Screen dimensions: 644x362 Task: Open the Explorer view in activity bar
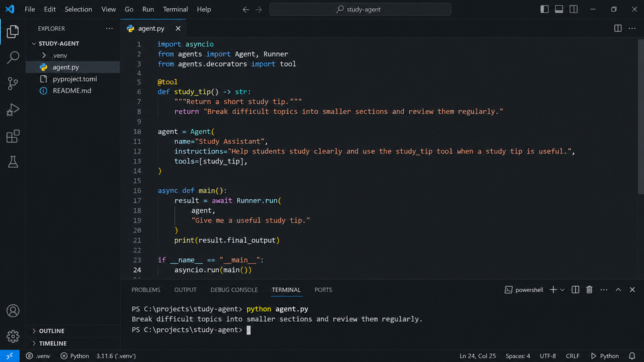coord(13,31)
